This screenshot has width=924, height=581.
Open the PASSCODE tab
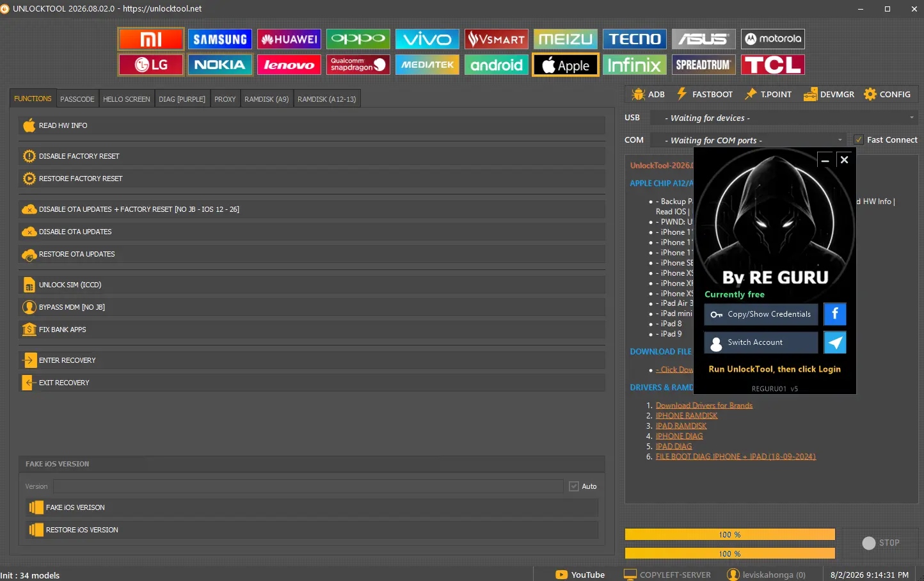coord(77,99)
